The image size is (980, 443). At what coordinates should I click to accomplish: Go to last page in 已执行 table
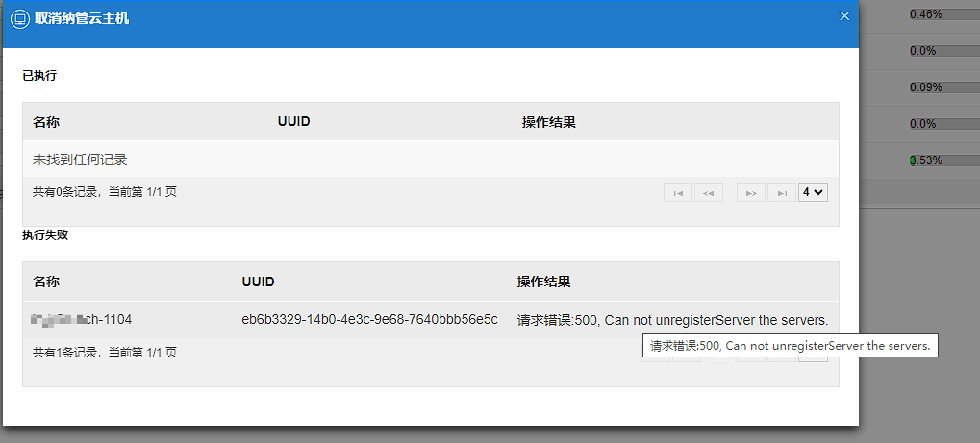[782, 193]
